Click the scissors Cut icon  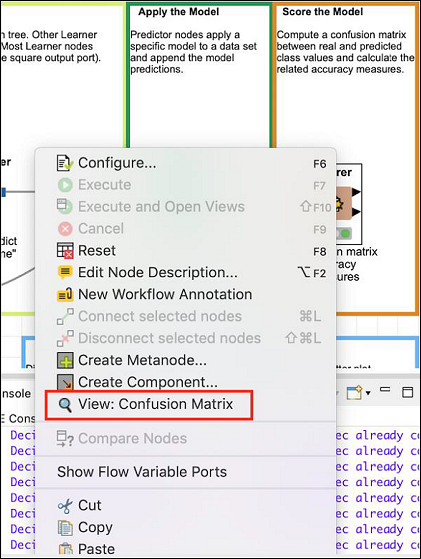[x=65, y=506]
